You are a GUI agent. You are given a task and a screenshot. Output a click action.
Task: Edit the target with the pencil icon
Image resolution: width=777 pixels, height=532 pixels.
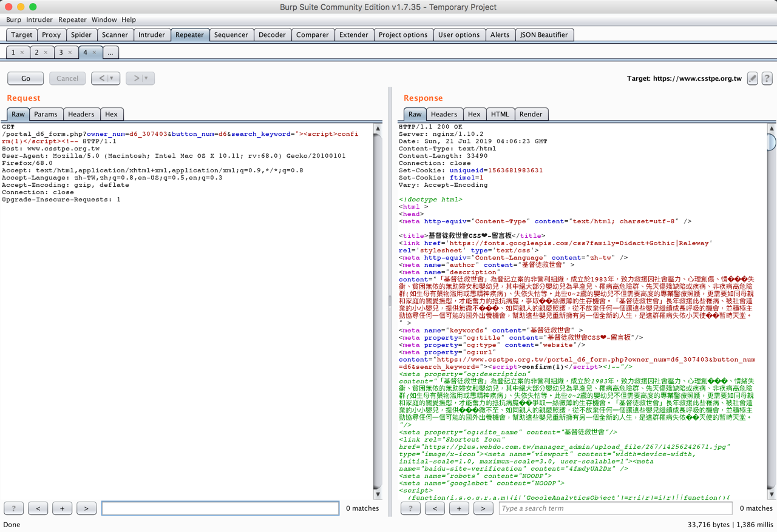coord(752,78)
